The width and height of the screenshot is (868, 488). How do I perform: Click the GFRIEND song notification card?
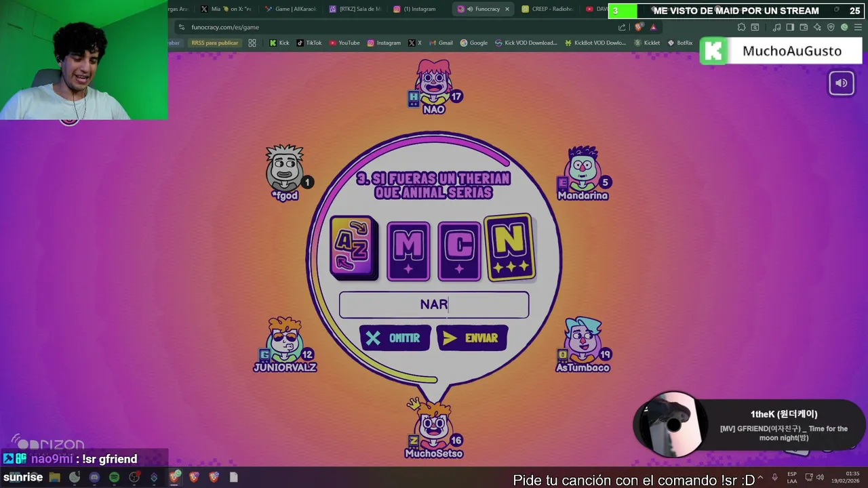click(x=749, y=426)
